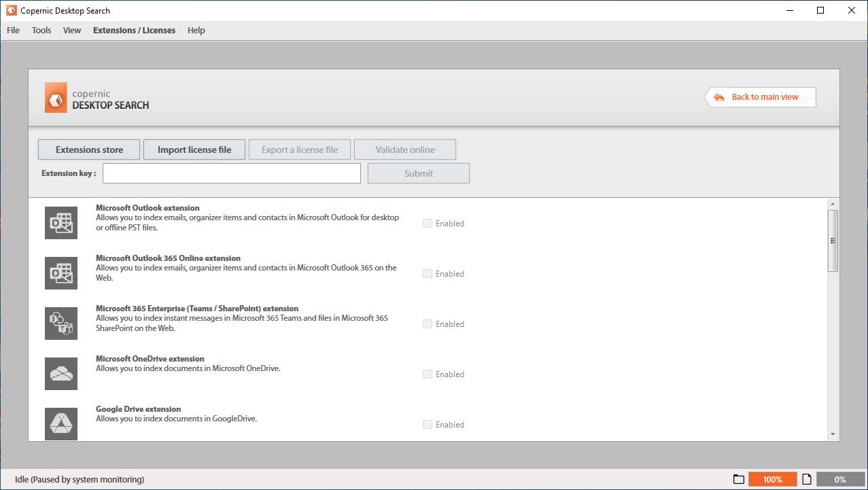868x490 pixels.
Task: Click the Copernic title bar app icon
Action: pos(11,10)
